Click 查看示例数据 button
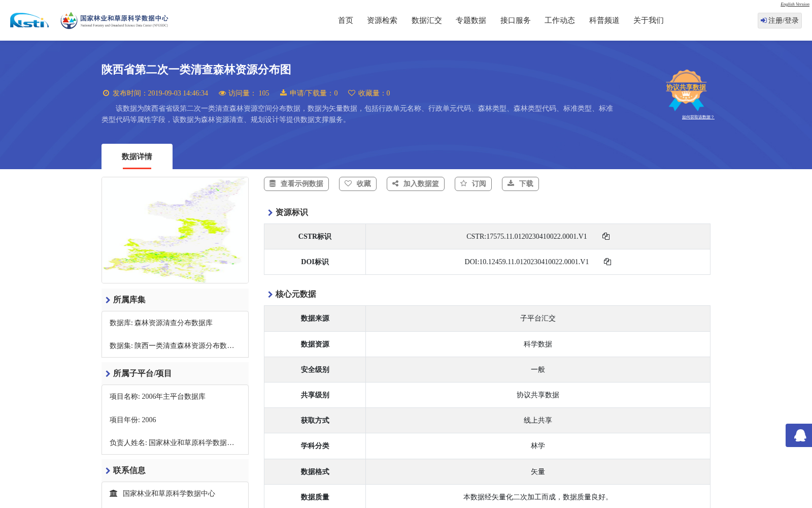812x508 pixels. pos(296,184)
